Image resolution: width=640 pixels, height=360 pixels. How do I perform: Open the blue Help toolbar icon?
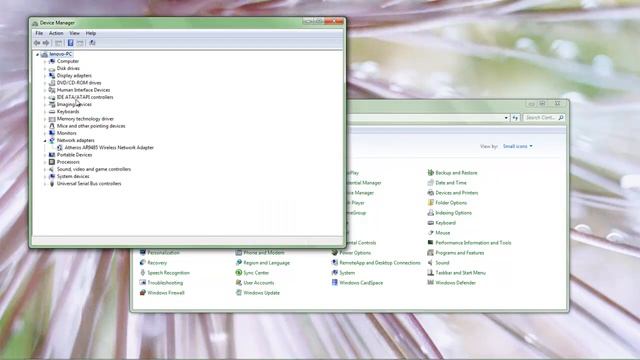click(70, 43)
